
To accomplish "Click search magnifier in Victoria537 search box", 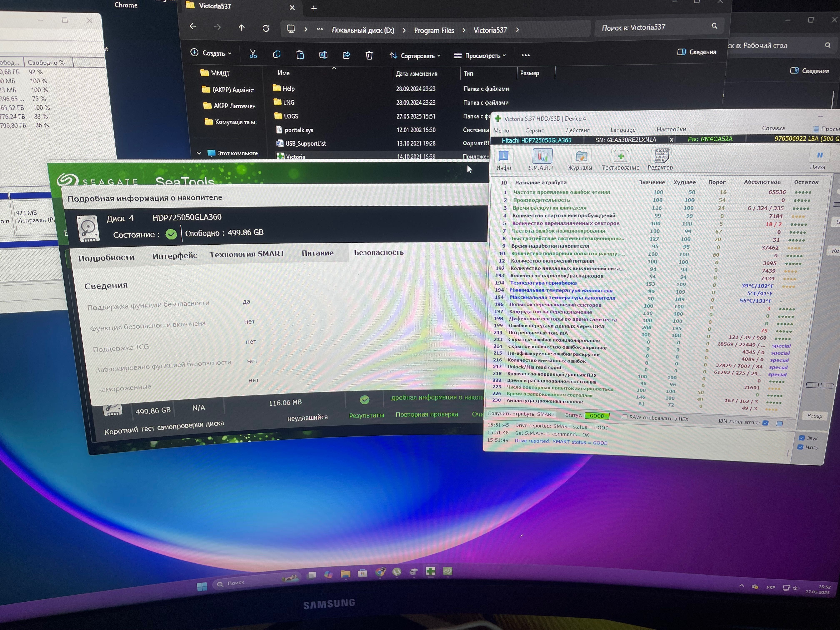I will click(714, 26).
